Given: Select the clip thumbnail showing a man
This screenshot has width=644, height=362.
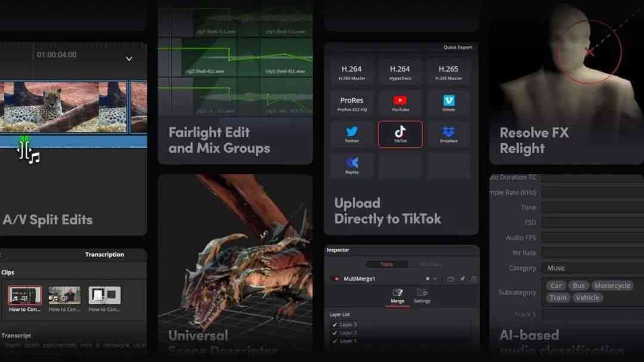Looking at the screenshot, I should [64, 295].
